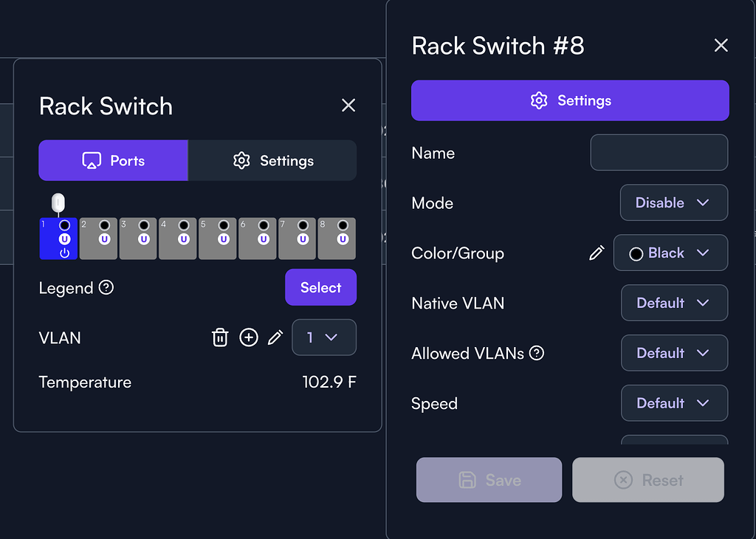
Task: Expand the Native VLAN dropdown
Action: pos(674,303)
